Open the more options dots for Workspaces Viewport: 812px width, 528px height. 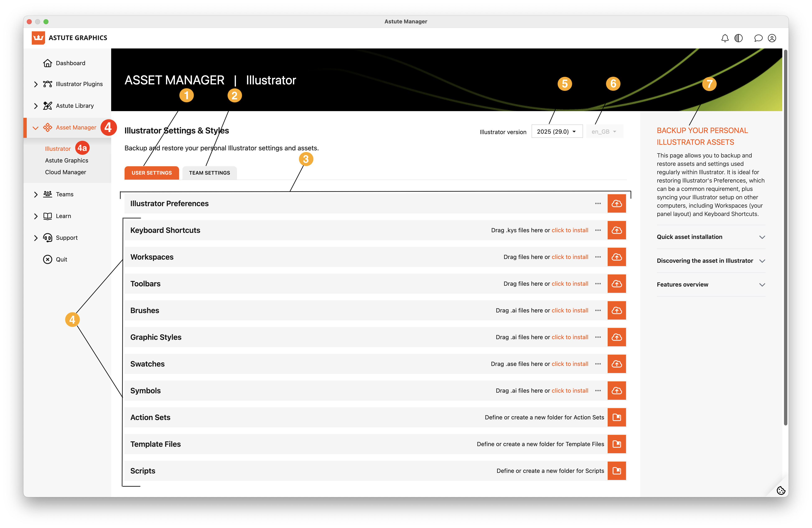coord(598,257)
